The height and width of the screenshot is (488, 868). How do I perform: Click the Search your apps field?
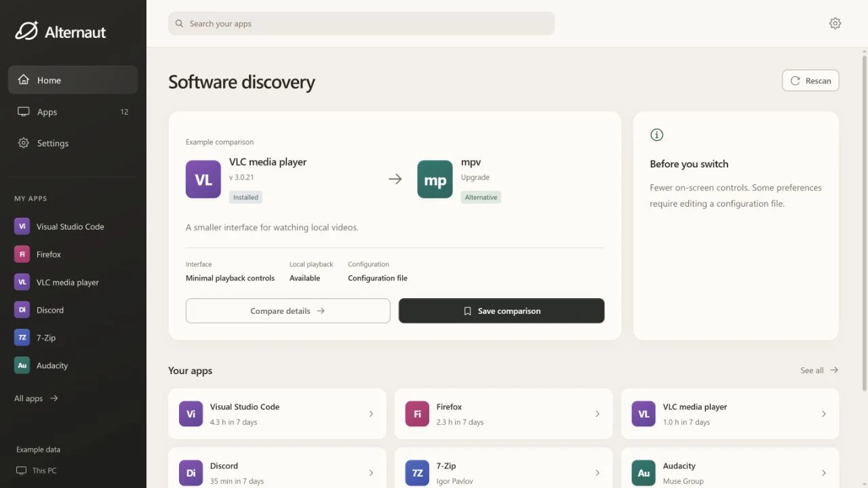(x=361, y=24)
